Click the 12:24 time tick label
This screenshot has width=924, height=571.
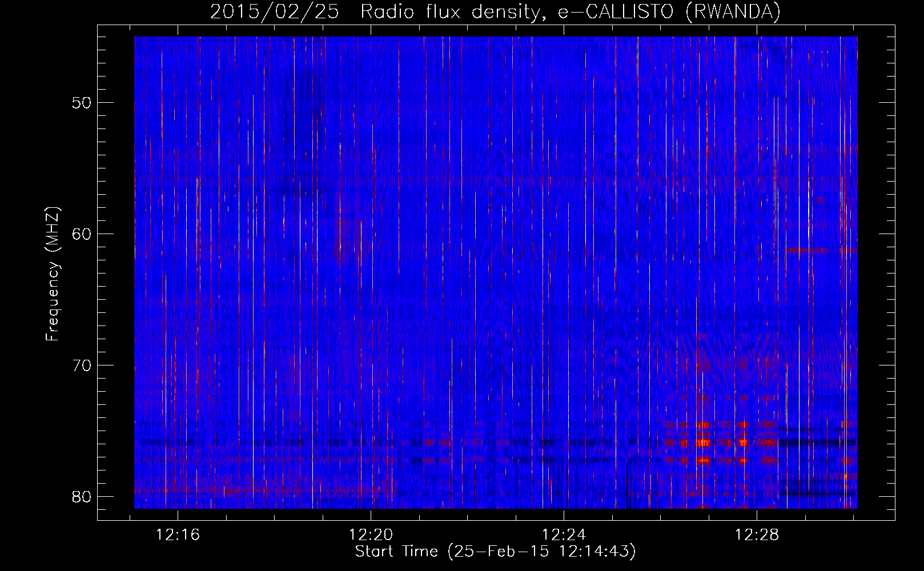click(564, 535)
